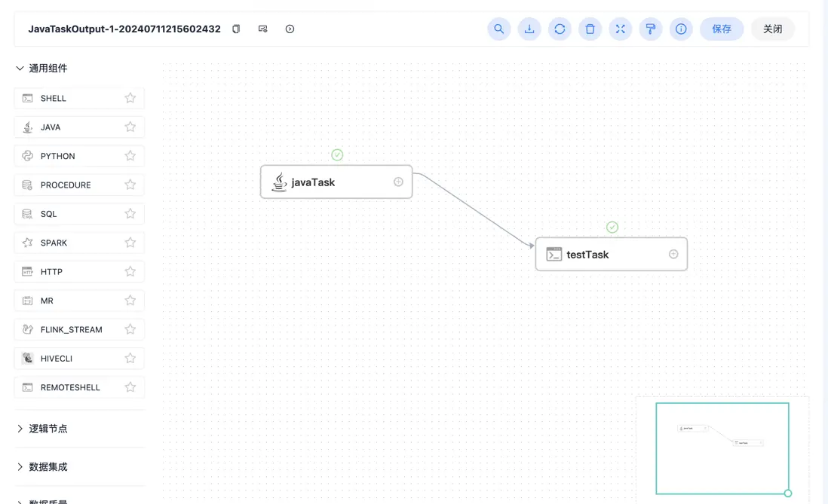Click the trash delete icon in toolbar
Image resolution: width=828 pixels, height=504 pixels.
590,29
